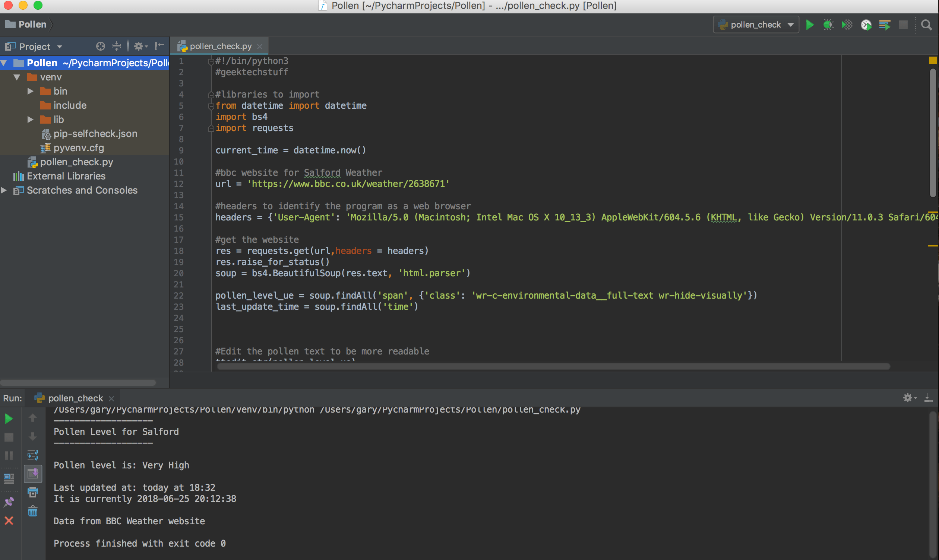Collapse the venv folder
This screenshot has height=560, width=939.
17,77
